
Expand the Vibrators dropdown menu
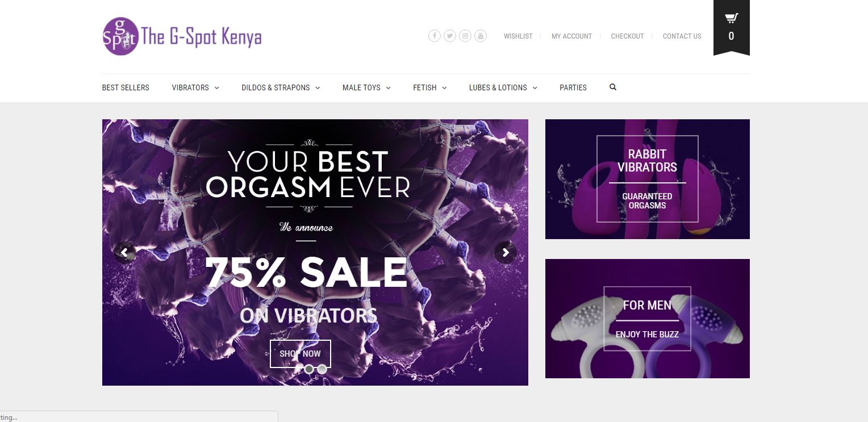(195, 87)
